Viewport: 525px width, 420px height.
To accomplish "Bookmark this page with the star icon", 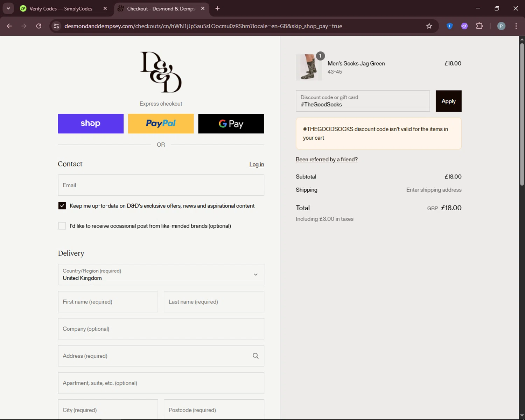I will click(x=429, y=26).
